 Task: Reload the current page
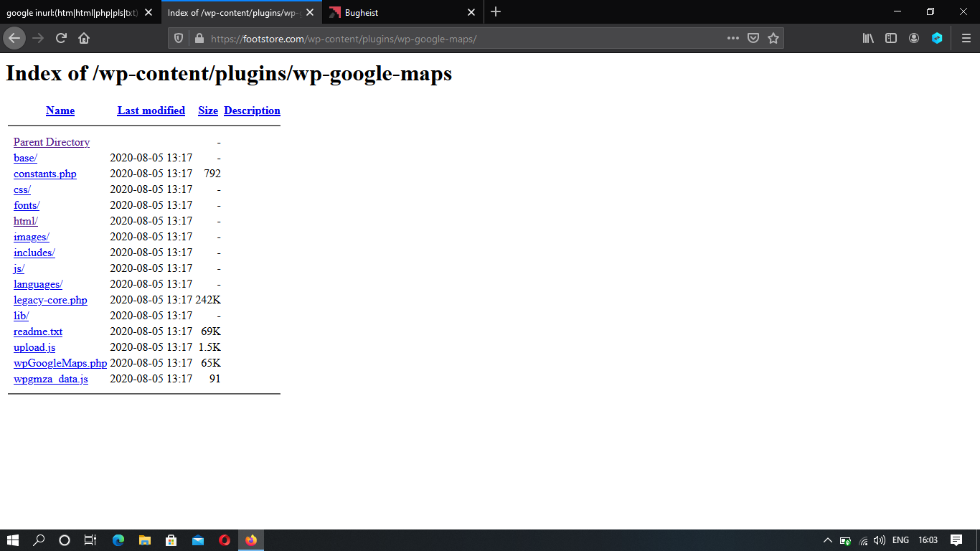pyautogui.click(x=61, y=38)
